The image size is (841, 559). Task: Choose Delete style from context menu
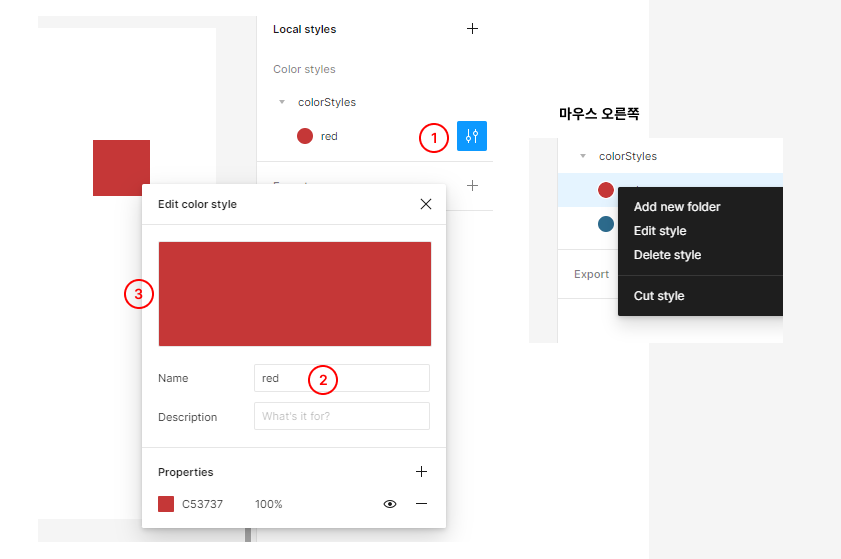(667, 255)
